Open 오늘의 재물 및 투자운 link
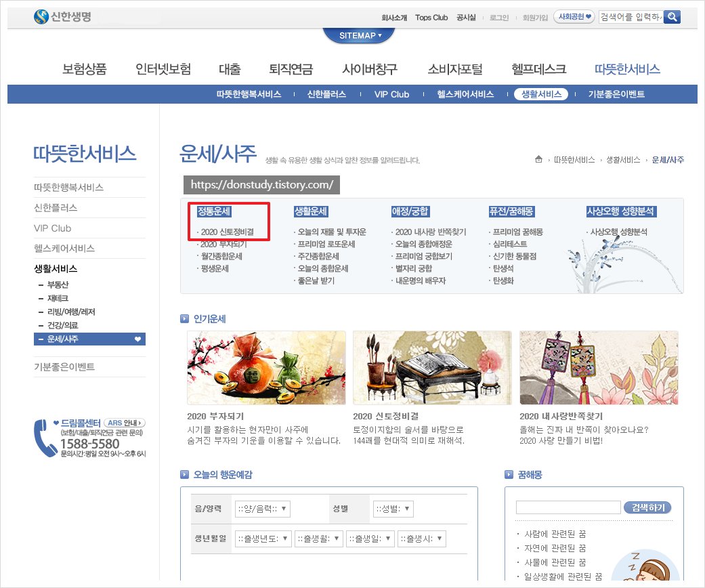705x588 pixels. (332, 232)
